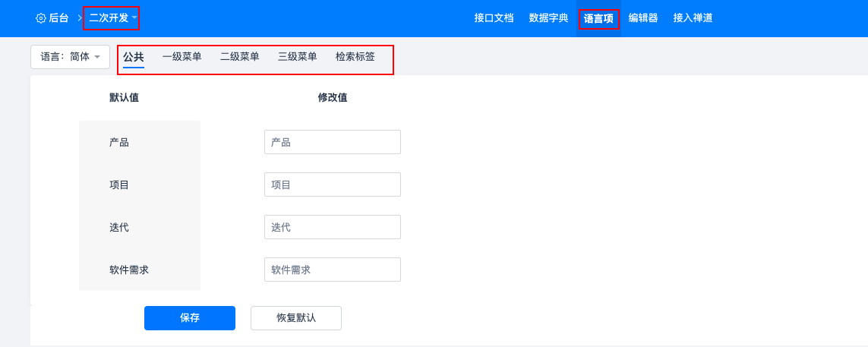Select the 二级菜单 tab
The height and width of the screenshot is (347, 868).
pyautogui.click(x=240, y=57)
